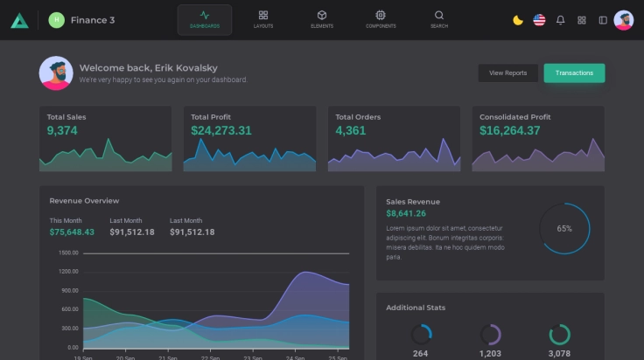Click the 65% circular progress ring

click(564, 229)
